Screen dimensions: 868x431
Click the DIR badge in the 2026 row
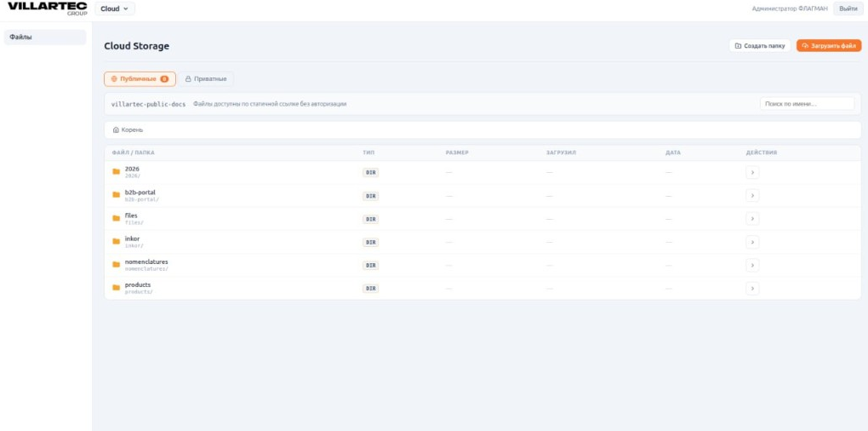371,172
